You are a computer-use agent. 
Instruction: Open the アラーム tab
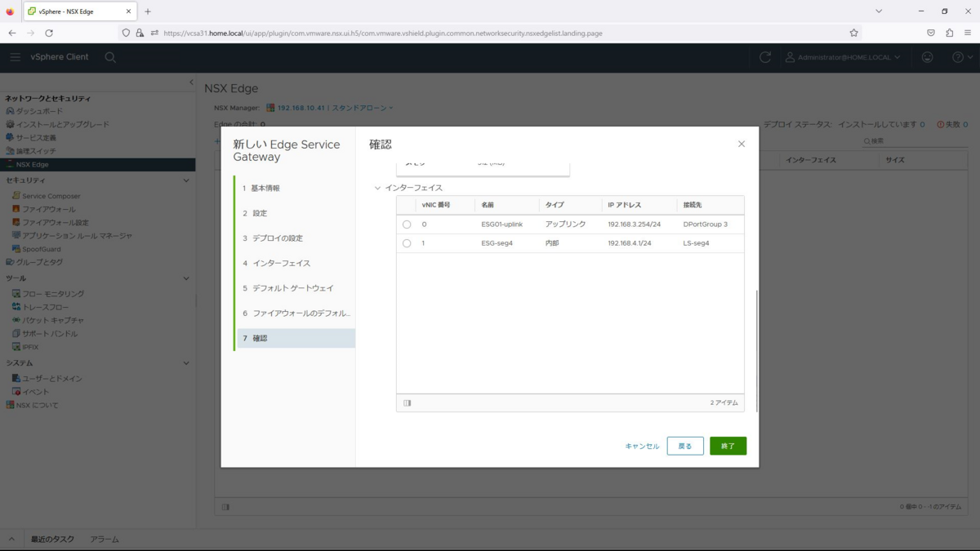click(105, 540)
